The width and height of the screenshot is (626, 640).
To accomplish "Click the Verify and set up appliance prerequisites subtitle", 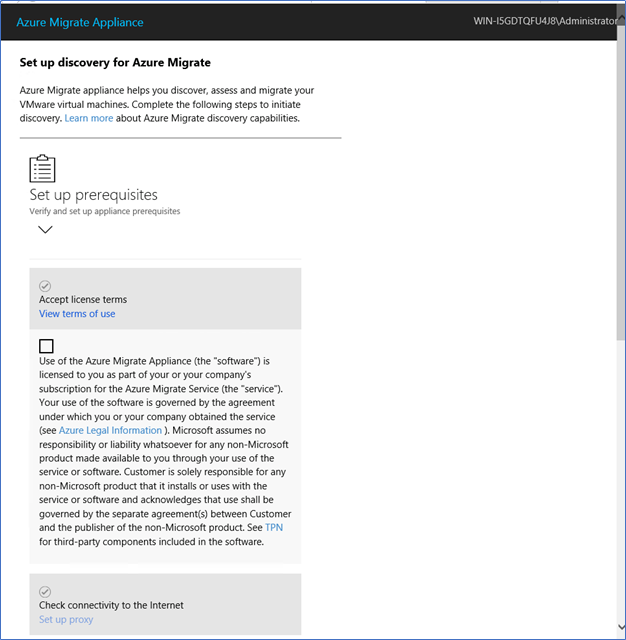I will pyautogui.click(x=104, y=211).
